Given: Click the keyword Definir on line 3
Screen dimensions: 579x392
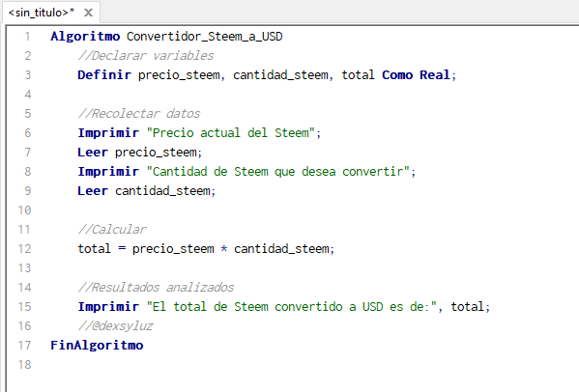Looking at the screenshot, I should point(104,75).
